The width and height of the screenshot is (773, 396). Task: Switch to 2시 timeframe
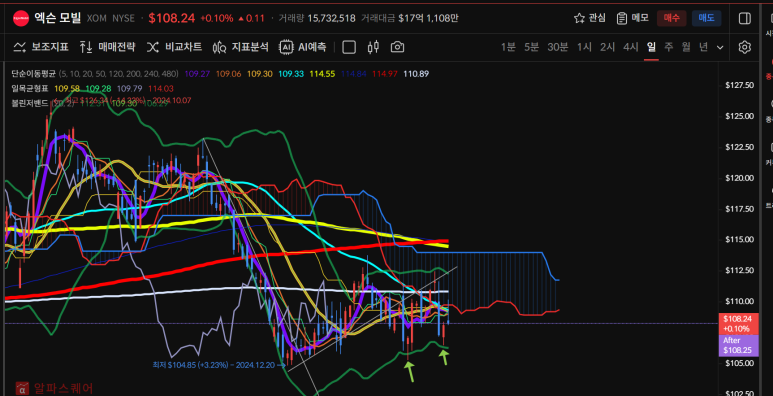[x=607, y=47]
